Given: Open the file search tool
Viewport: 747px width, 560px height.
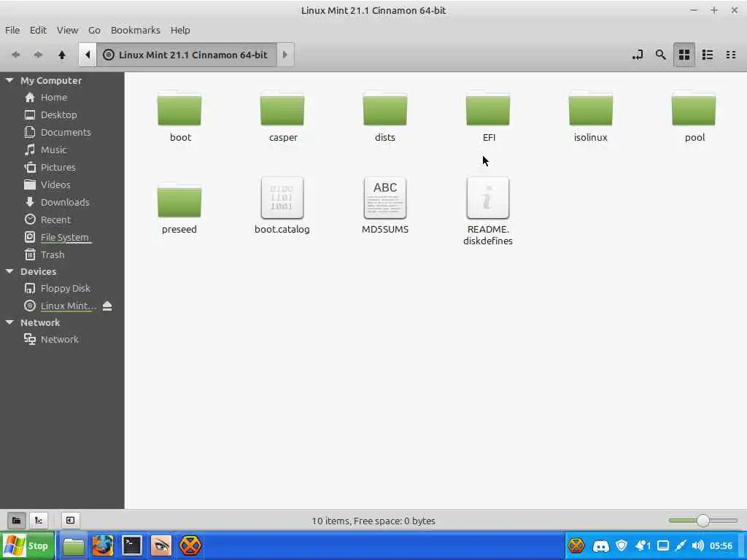Looking at the screenshot, I should point(660,55).
